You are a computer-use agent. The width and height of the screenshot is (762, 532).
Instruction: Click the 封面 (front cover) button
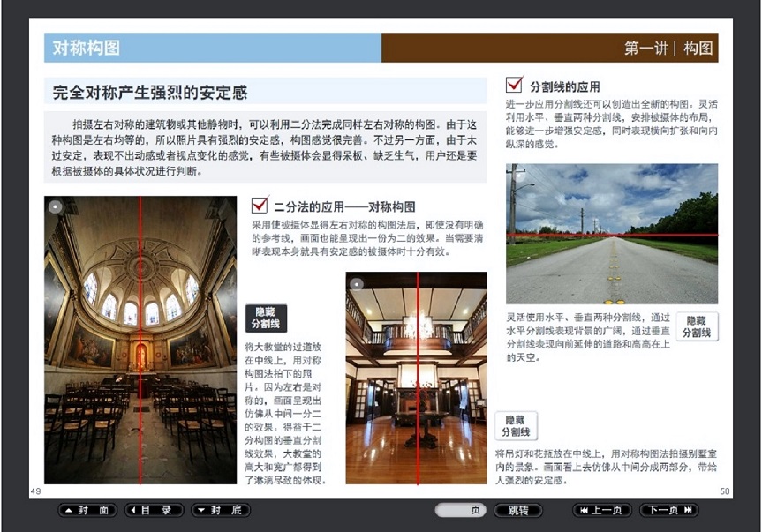88,510
